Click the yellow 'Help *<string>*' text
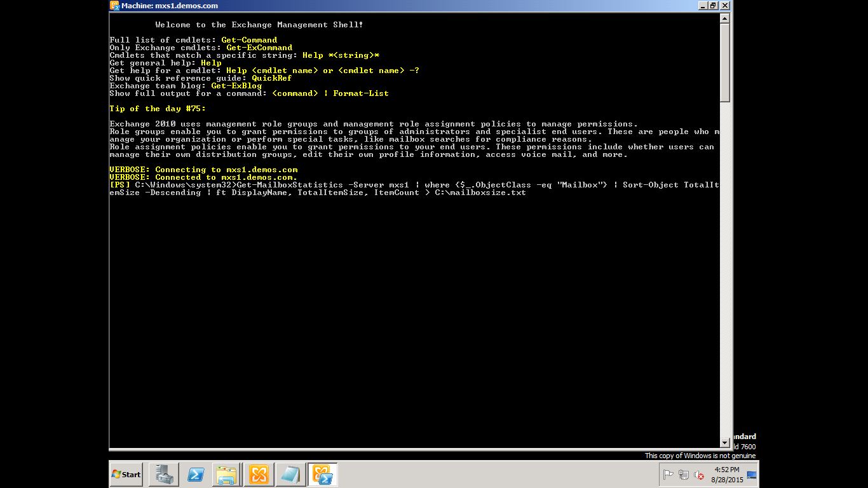 click(341, 55)
